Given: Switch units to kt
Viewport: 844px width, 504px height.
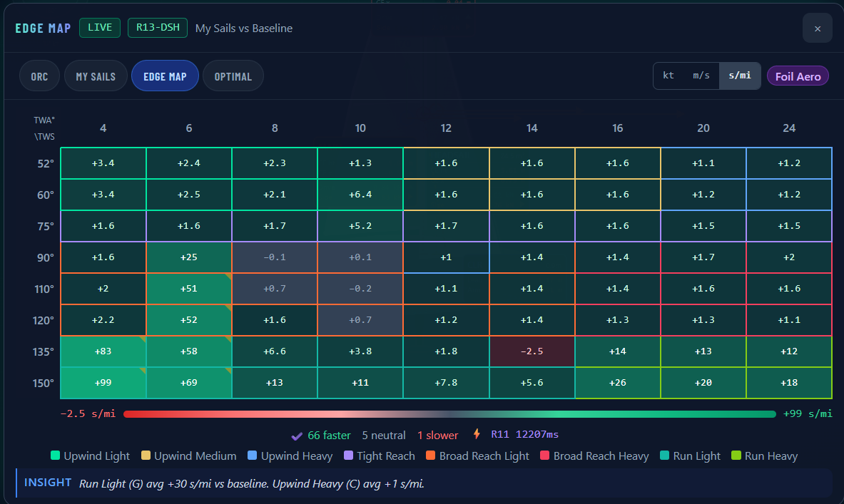Looking at the screenshot, I should [x=668, y=76].
